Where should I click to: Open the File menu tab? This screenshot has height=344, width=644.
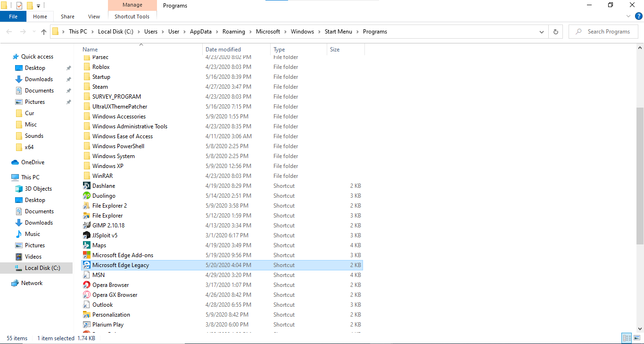[13, 17]
